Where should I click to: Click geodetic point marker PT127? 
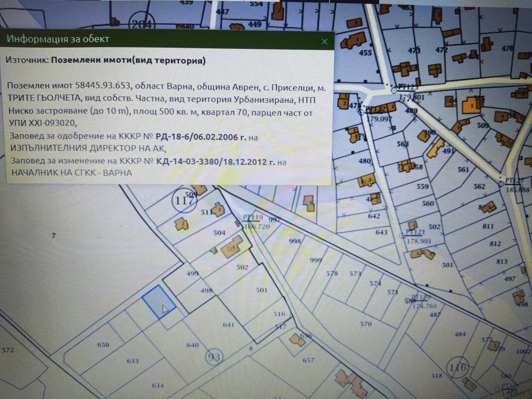point(501,184)
